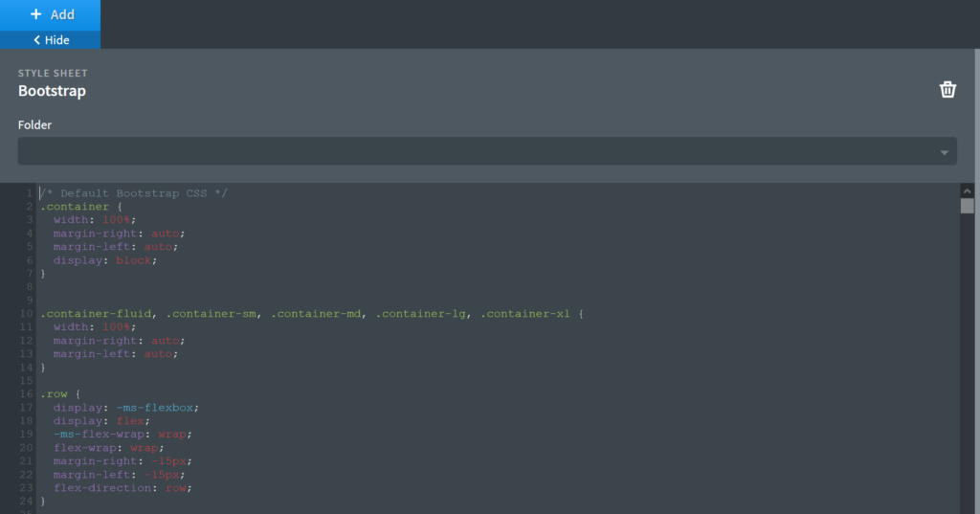Screen dimensions: 980x514
Task: Click 'display: -ms-flexbox;' line
Action: [125, 408]
